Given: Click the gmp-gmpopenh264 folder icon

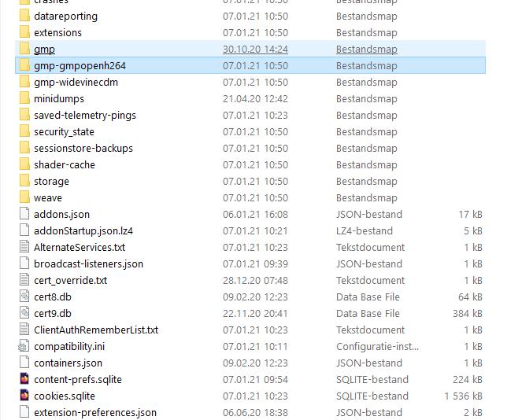Looking at the screenshot, I should [x=24, y=65].
